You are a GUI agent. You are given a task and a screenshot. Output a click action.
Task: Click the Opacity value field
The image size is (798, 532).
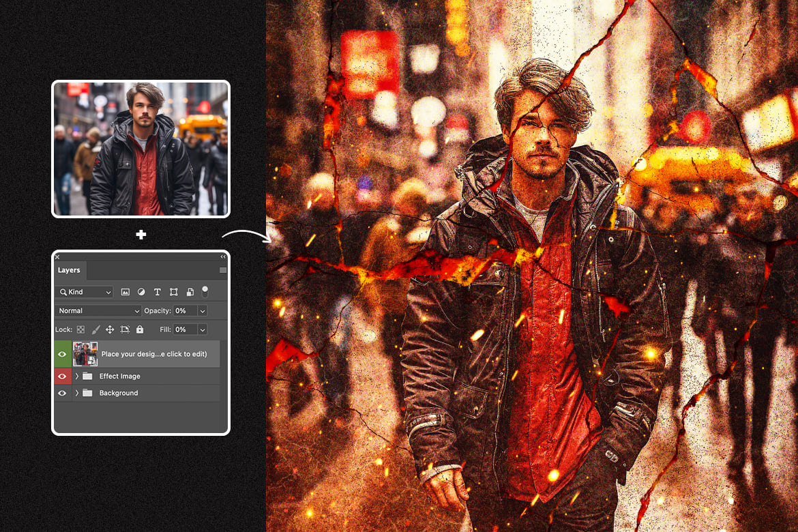point(186,311)
